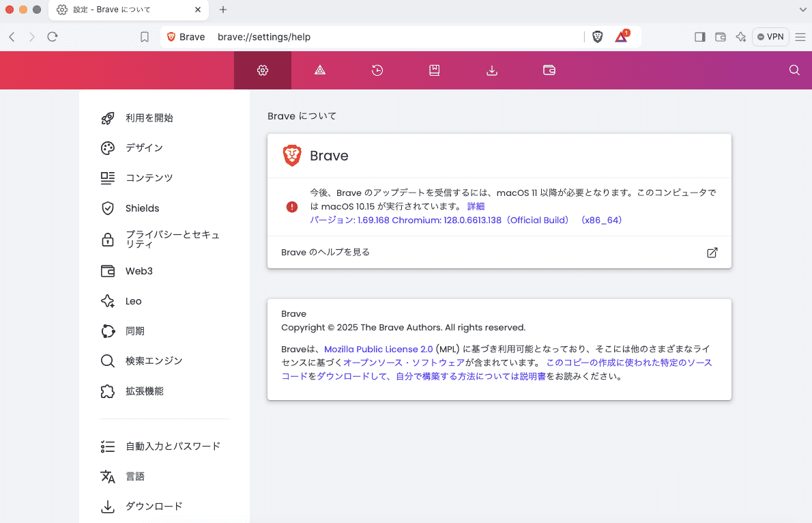Click the VPN button in the toolbar
Screen dimensions: 812x523
click(x=770, y=36)
